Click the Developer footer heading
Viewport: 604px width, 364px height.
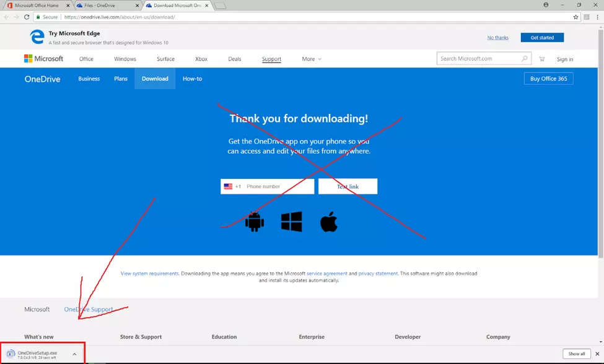408,337
